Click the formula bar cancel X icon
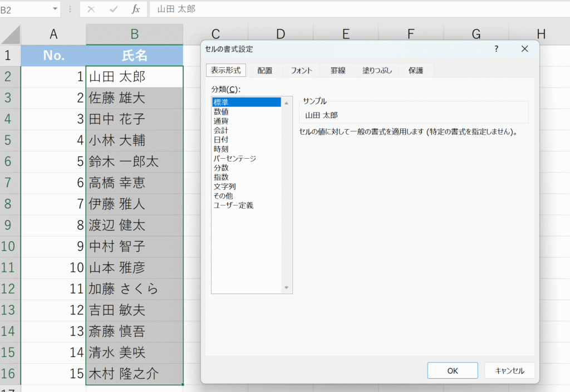This screenshot has width=570, height=392. (x=91, y=9)
